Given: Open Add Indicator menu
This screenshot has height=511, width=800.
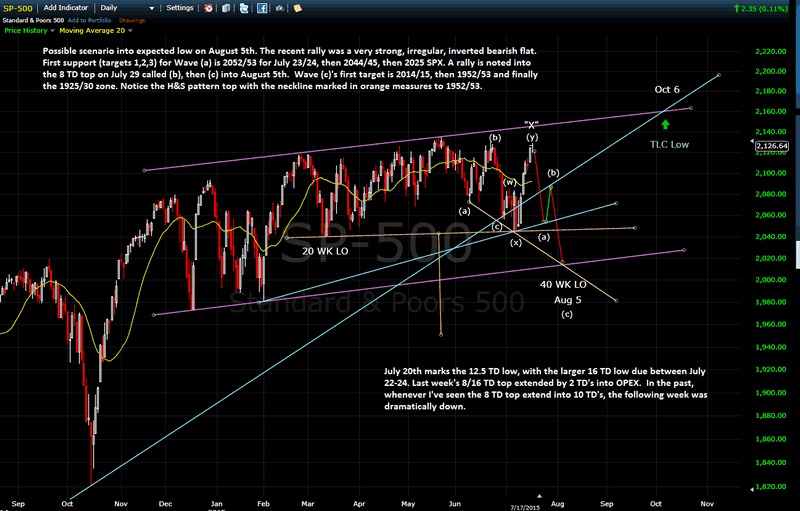Looking at the screenshot, I should [66, 8].
